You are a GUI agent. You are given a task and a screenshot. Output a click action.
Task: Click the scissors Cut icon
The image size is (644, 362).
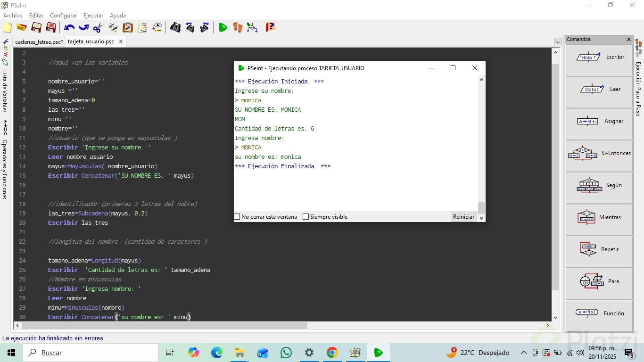(98, 28)
